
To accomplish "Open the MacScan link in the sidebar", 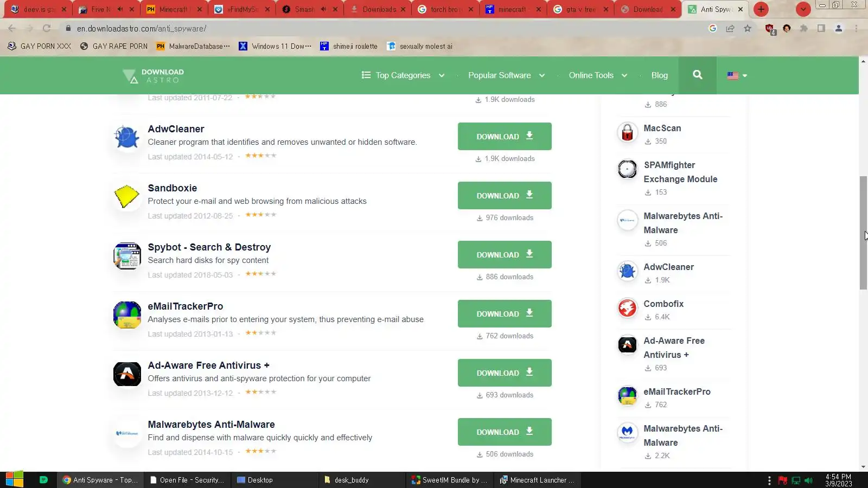I will coord(662,129).
